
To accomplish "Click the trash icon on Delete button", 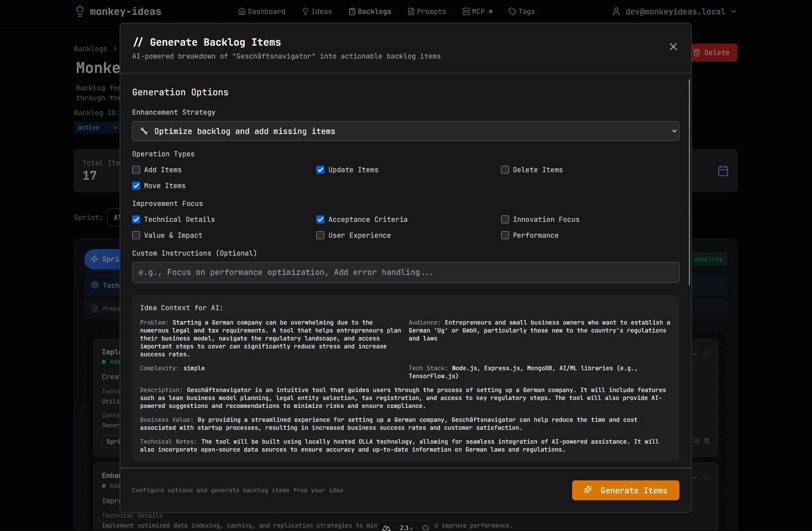I will (x=697, y=53).
